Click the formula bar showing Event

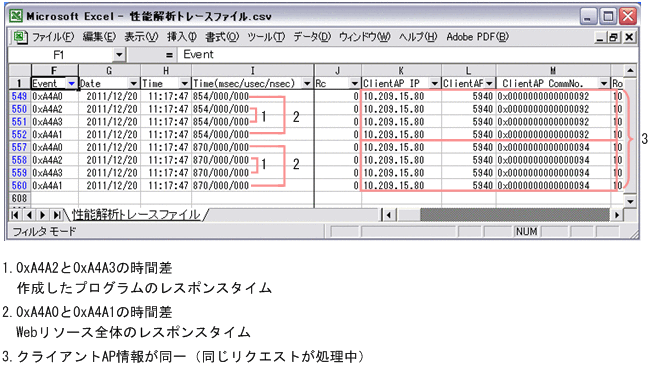[x=408, y=55]
